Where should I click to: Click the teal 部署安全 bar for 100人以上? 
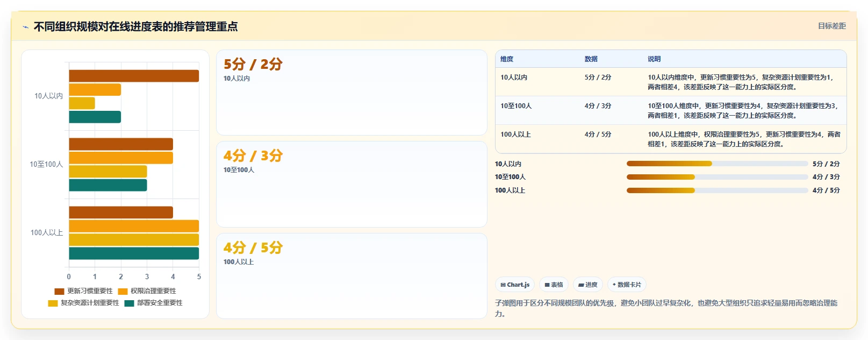[134, 253]
